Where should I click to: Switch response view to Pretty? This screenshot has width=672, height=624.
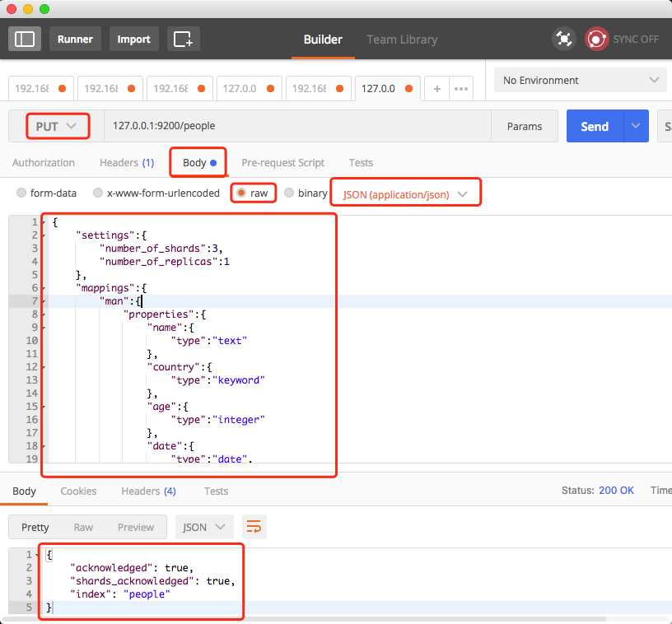pos(35,527)
